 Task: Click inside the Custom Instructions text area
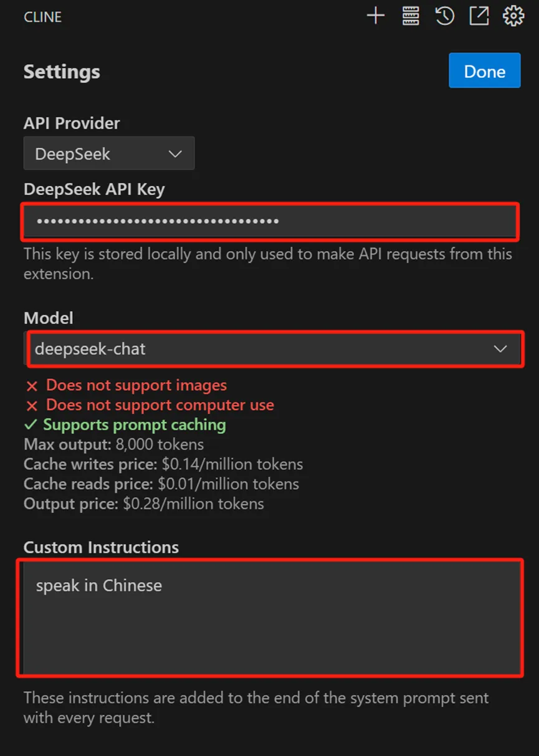point(272,618)
